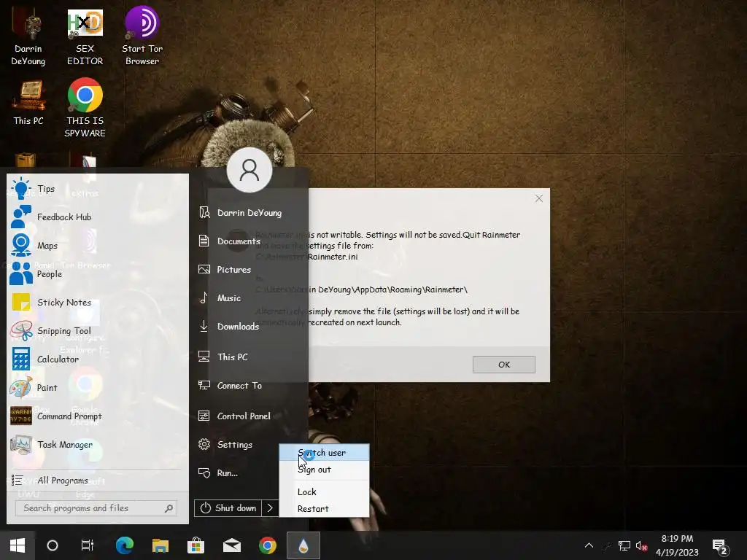Launch Feedback Hub from the start menu

click(97, 217)
